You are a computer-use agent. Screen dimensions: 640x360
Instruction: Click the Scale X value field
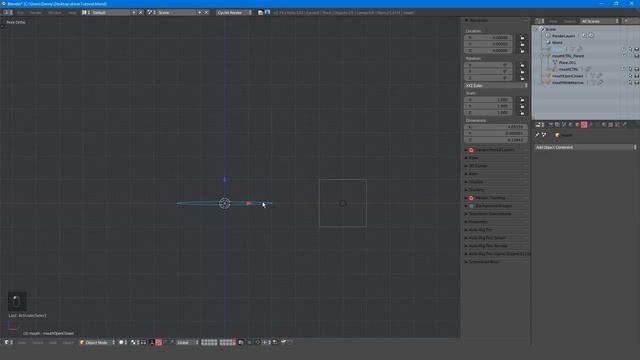point(488,100)
